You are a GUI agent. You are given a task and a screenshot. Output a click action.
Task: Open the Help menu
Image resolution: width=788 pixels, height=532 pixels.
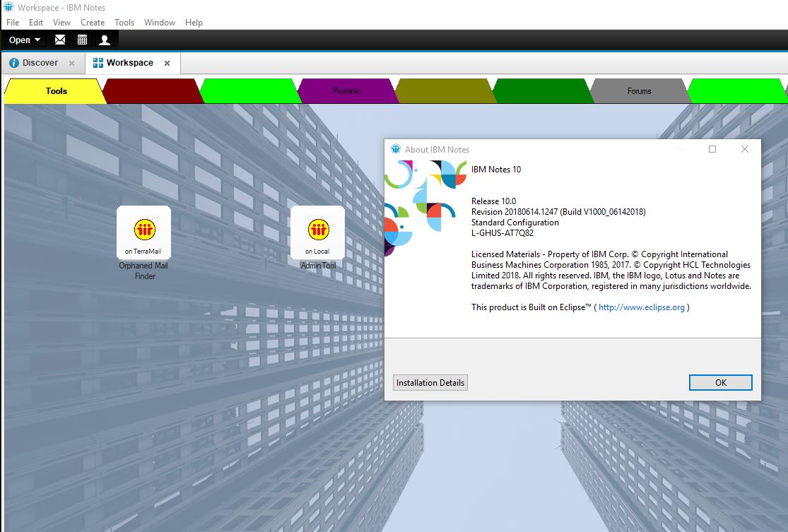pyautogui.click(x=194, y=23)
